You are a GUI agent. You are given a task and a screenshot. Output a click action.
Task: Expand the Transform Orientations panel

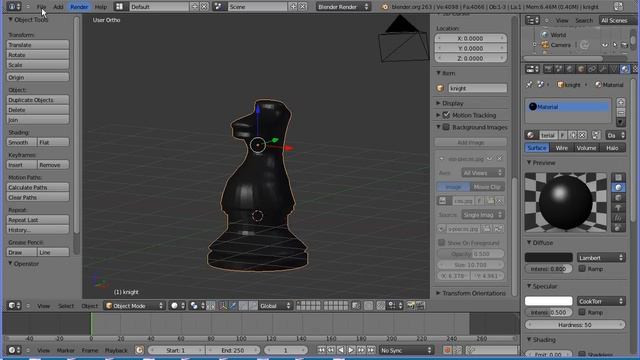pyautogui.click(x=438, y=293)
